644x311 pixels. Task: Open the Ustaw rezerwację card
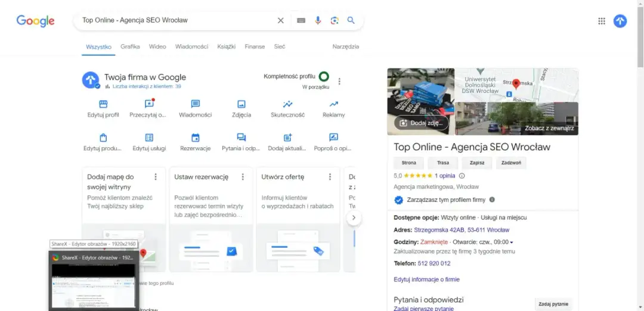pos(211,219)
